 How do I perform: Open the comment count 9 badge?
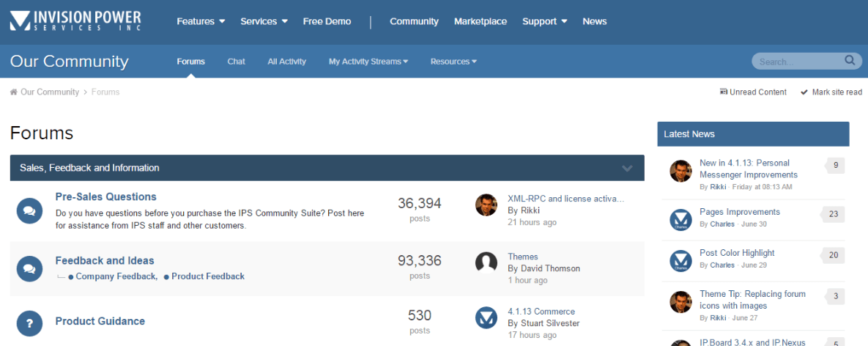tap(835, 165)
